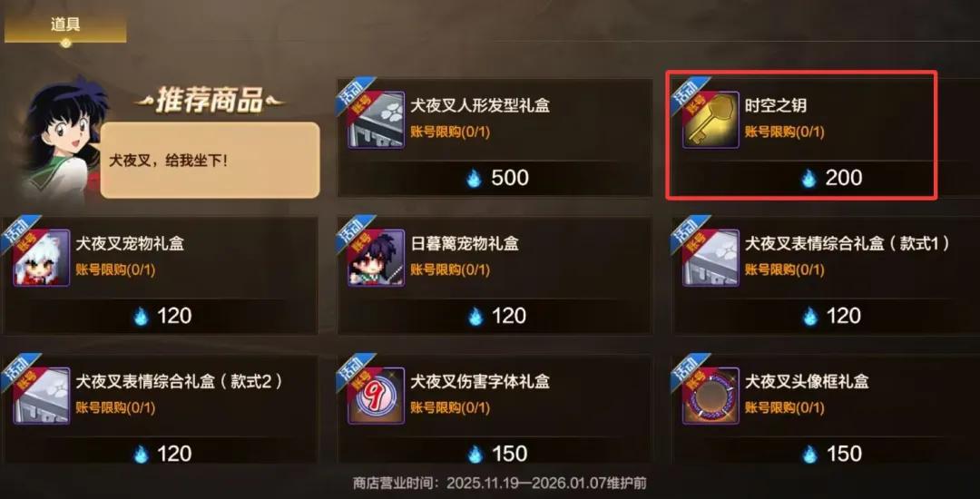Viewport: 980px width, 499px height.
Task: Select the 犬夜叉人形发型礼盒 box icon
Action: click(377, 120)
